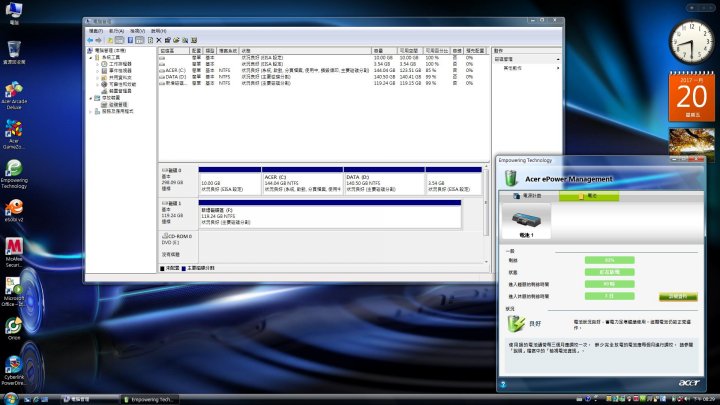Screen dimensions: 720x405
Task: Click Computer Management taskbar button
Action: (x=90, y=399)
